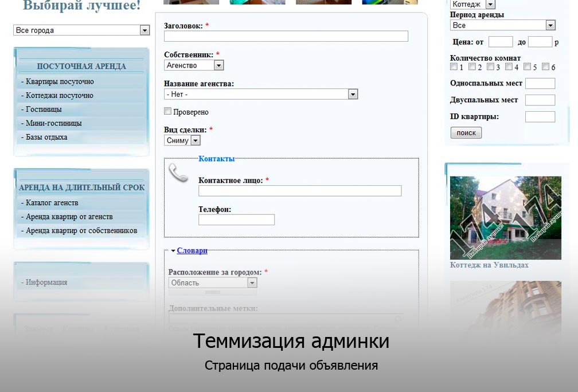Check the 1 room checkbox
The width and height of the screenshot is (578, 392).
454,66
